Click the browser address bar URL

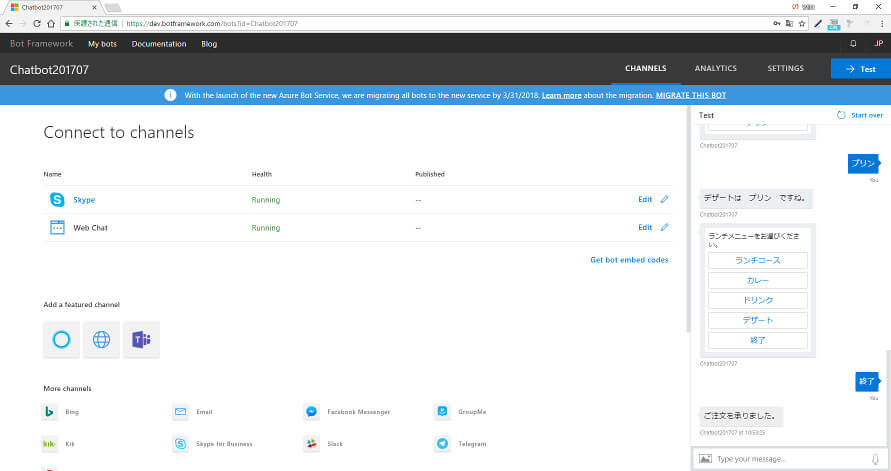click(x=212, y=23)
